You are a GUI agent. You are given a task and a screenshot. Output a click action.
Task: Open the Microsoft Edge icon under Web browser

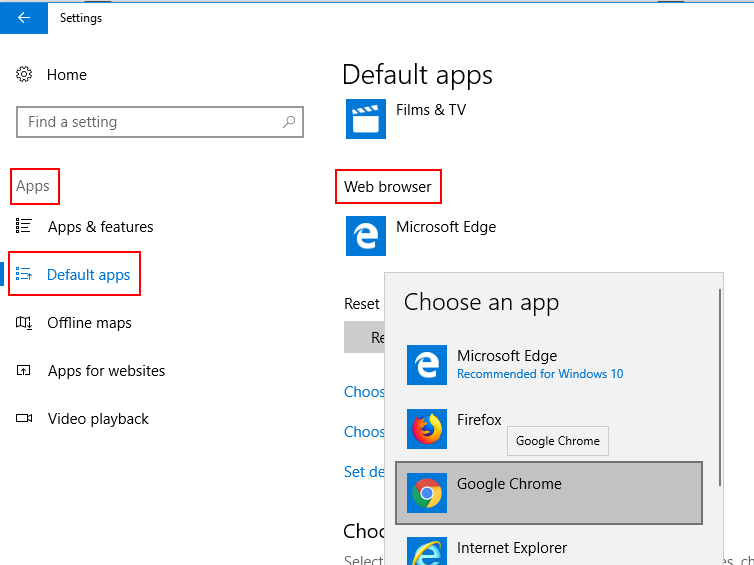pyautogui.click(x=365, y=236)
